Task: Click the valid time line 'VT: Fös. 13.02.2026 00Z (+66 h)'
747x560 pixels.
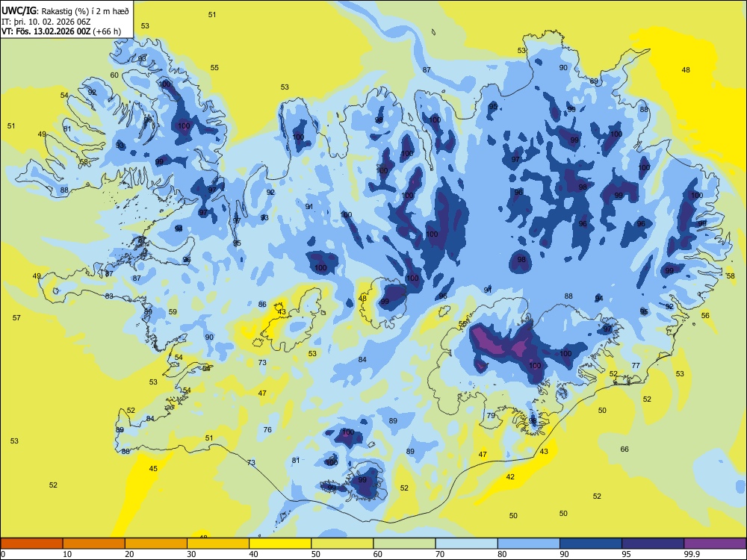Action: pos(61,31)
